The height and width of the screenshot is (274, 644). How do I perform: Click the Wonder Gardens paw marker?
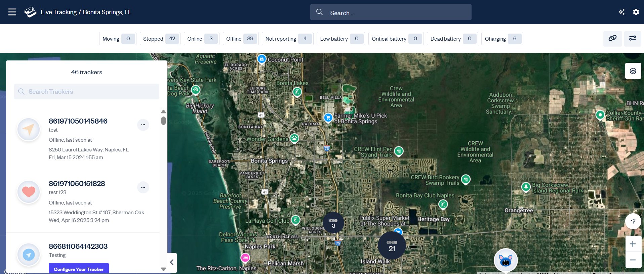pos(294,138)
